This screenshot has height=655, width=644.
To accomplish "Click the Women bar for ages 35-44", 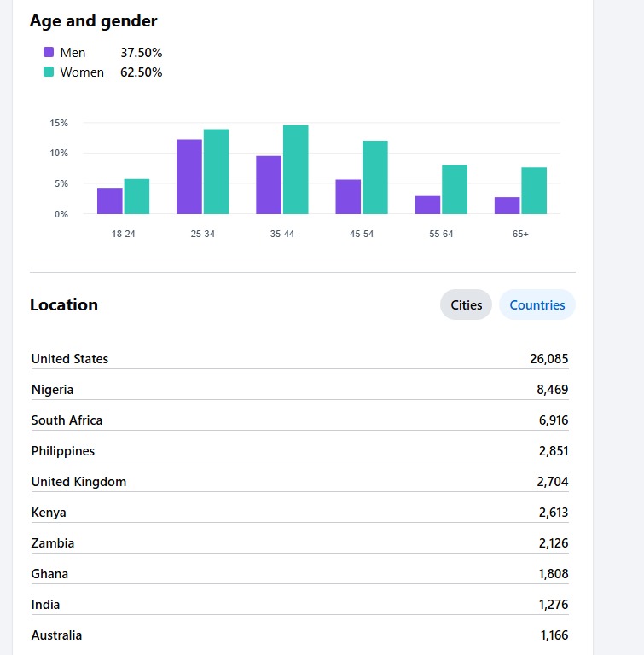I will (x=295, y=170).
